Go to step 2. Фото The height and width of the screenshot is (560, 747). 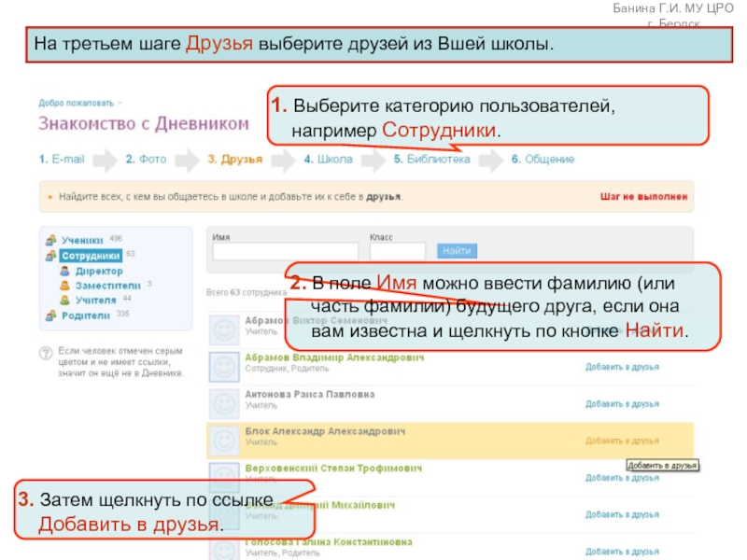[x=146, y=159]
